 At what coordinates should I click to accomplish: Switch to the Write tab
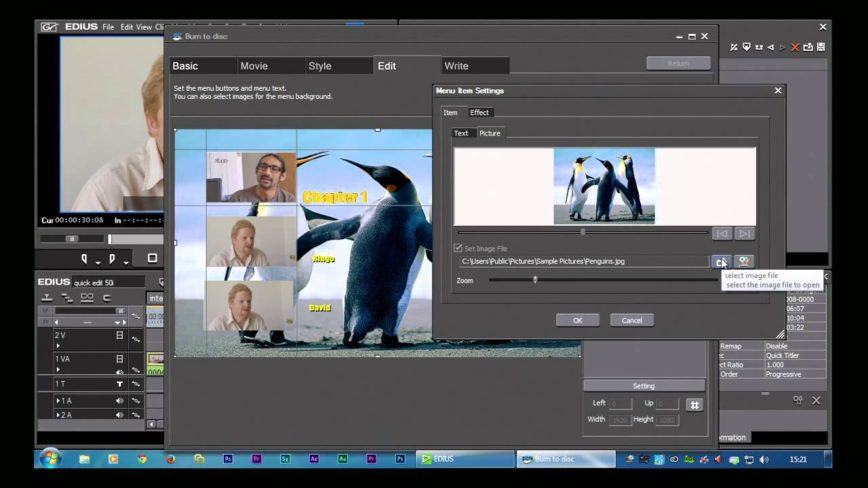(x=475, y=66)
